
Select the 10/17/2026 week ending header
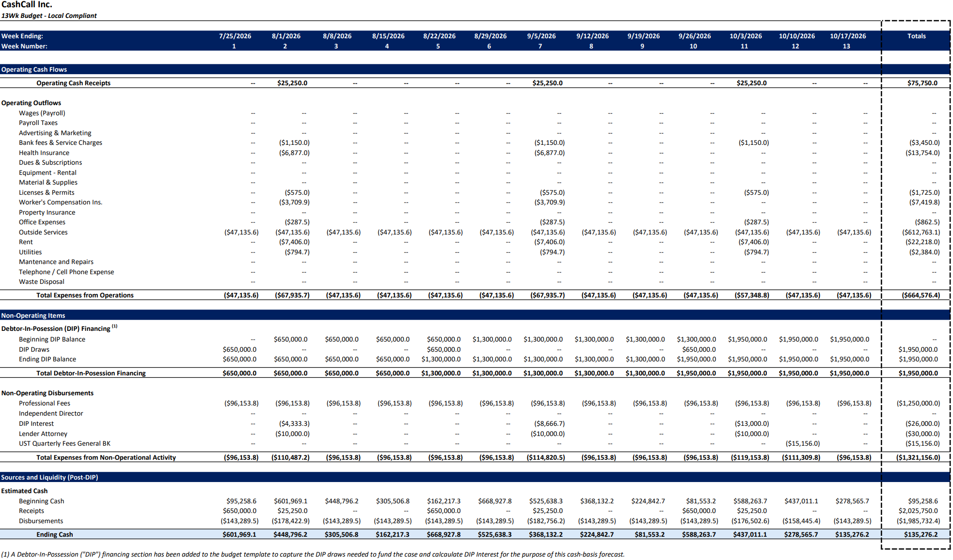tap(848, 36)
